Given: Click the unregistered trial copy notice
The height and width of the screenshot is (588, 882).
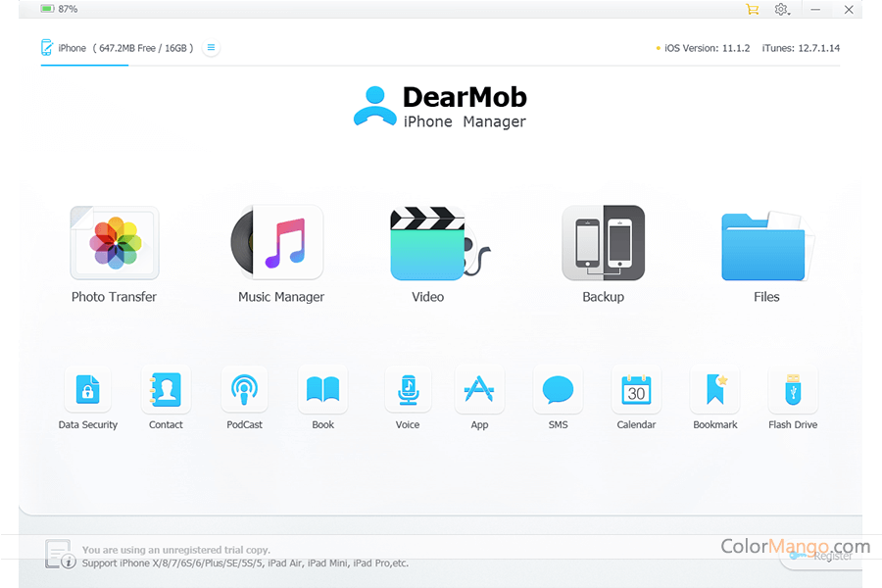Looking at the screenshot, I should pyautogui.click(x=176, y=550).
